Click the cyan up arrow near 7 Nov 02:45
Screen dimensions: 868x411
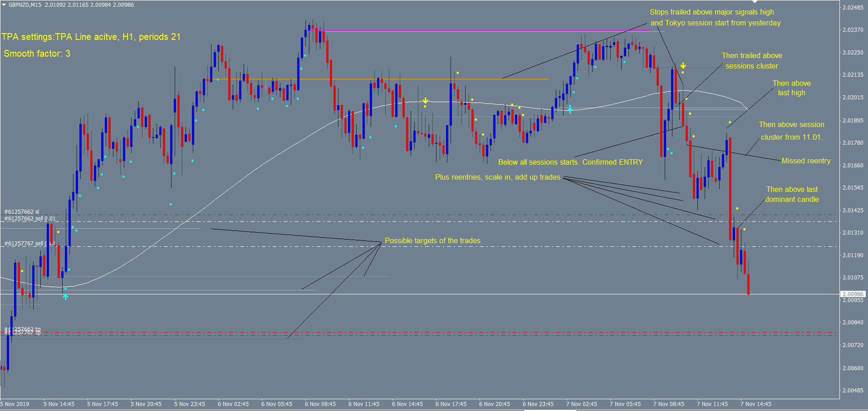tap(570, 109)
